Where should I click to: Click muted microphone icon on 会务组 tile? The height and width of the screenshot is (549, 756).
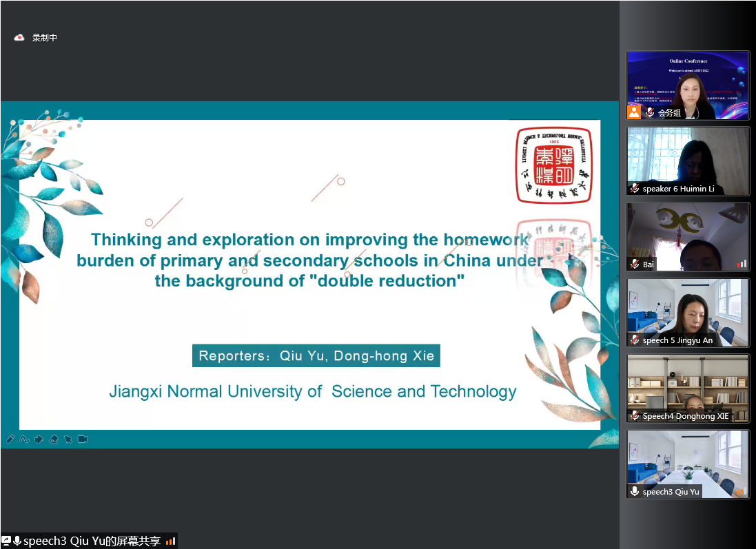(650, 112)
